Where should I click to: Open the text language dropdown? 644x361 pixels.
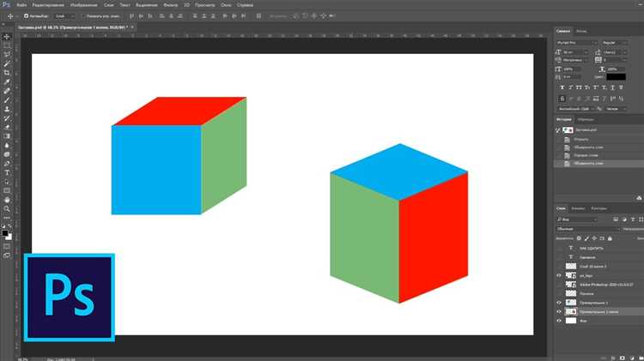[575, 109]
